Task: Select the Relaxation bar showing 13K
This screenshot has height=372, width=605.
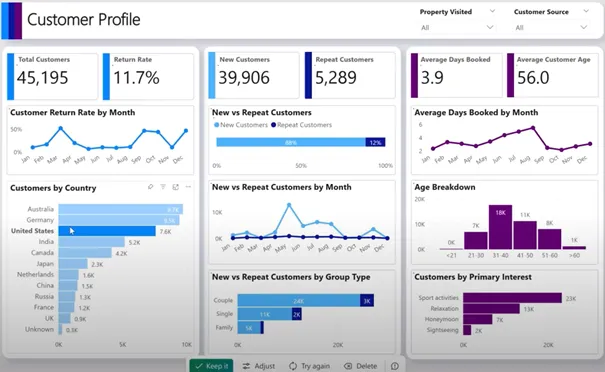Action: tap(492, 309)
